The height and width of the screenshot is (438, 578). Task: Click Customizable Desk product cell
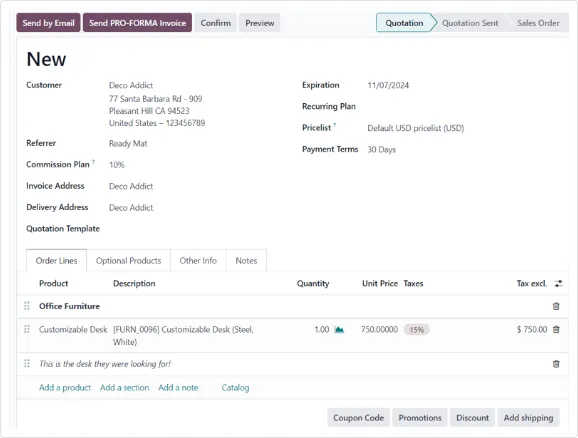[73, 329]
